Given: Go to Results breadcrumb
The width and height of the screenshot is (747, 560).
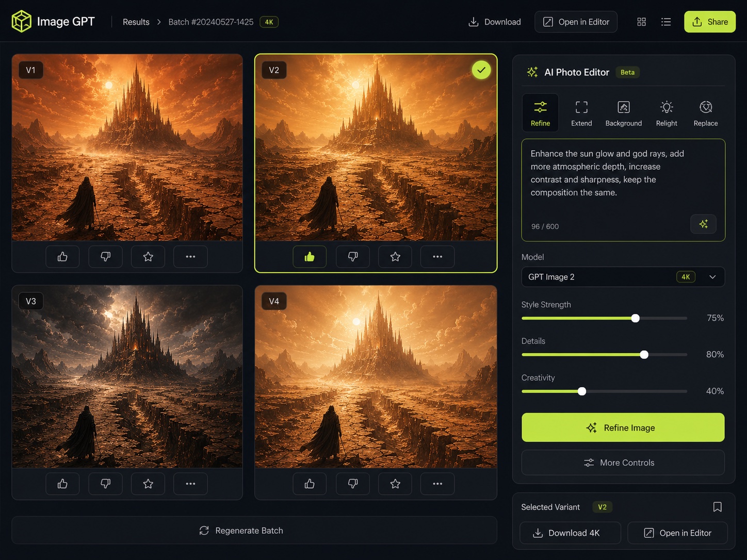Looking at the screenshot, I should pos(136,22).
